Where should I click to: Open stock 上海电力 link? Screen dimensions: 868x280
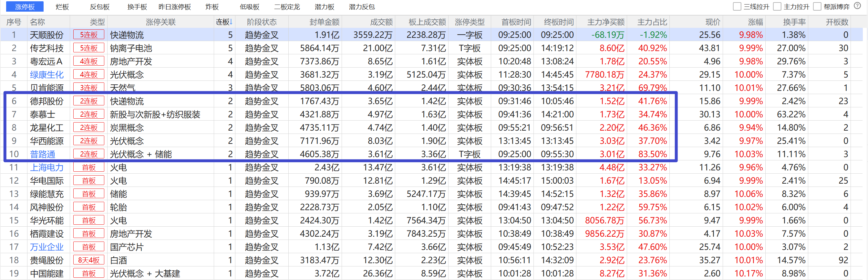click(46, 167)
